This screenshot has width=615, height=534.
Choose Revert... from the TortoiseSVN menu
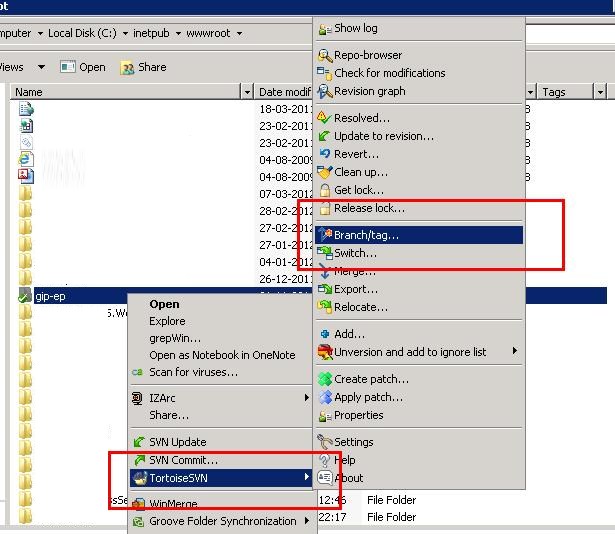356,154
